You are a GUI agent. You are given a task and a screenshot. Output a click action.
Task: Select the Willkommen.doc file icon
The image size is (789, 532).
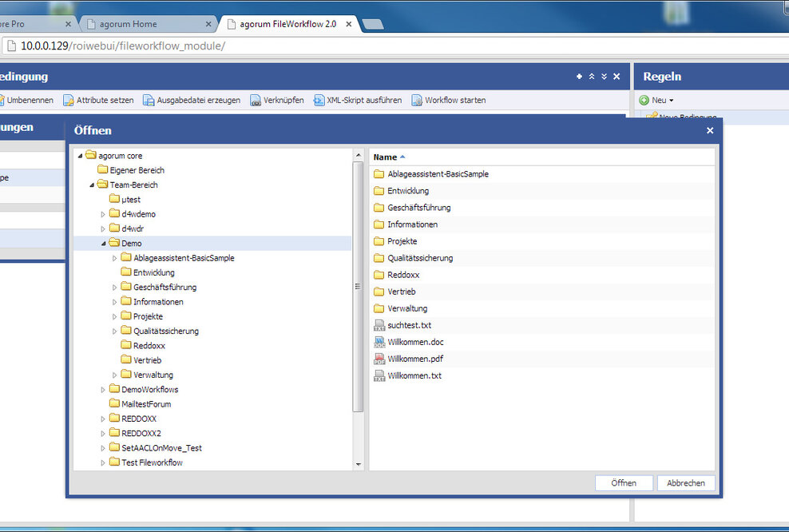point(379,342)
